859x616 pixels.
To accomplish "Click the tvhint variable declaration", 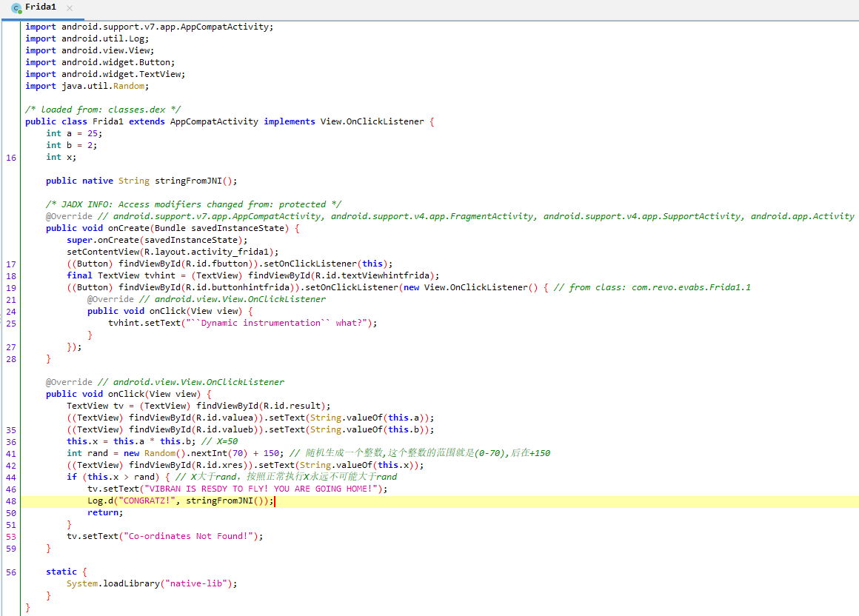I will (x=160, y=275).
